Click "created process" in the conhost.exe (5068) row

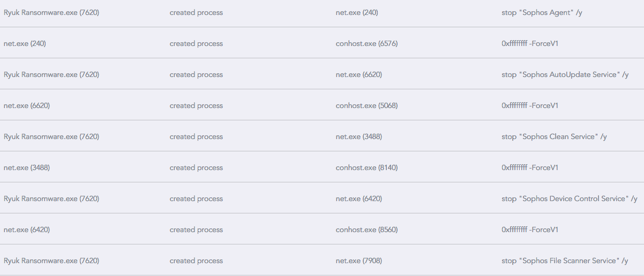pyautogui.click(x=196, y=105)
